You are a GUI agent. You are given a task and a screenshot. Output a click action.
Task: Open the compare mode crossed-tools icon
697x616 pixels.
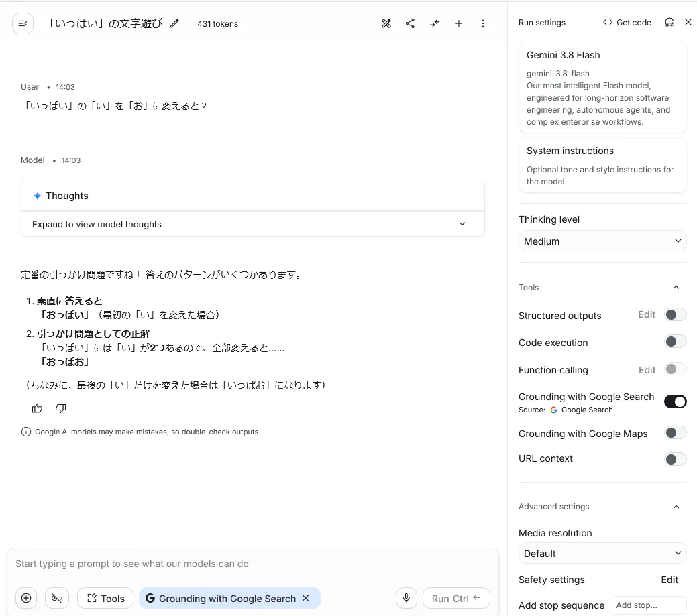click(386, 23)
